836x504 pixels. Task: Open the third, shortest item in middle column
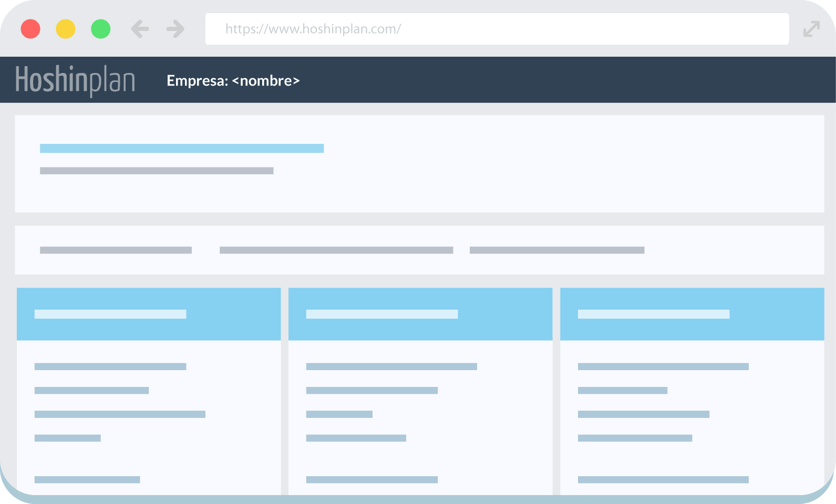click(339, 414)
